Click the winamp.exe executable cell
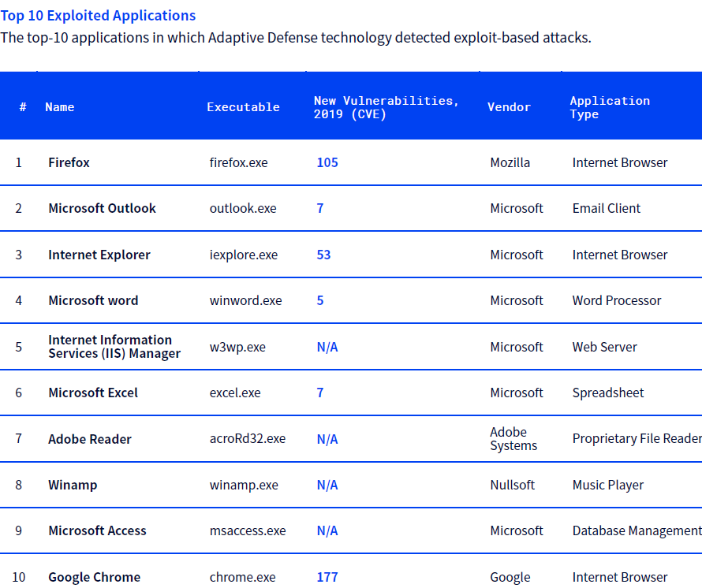 [244, 485]
